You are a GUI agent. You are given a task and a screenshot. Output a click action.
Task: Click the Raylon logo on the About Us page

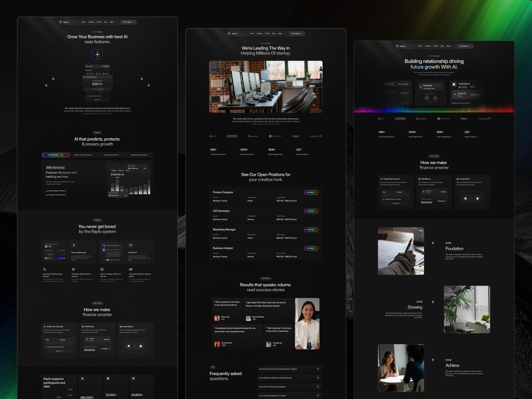pos(401,46)
